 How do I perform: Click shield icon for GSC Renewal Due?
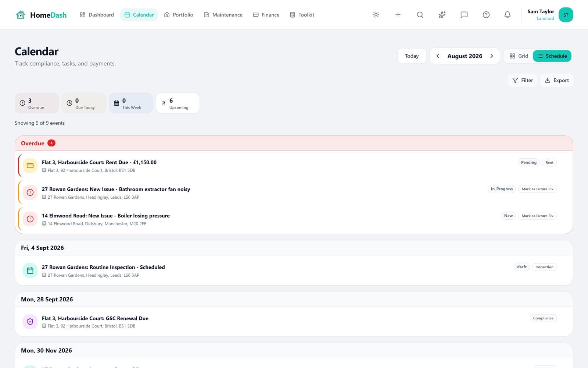(30, 322)
